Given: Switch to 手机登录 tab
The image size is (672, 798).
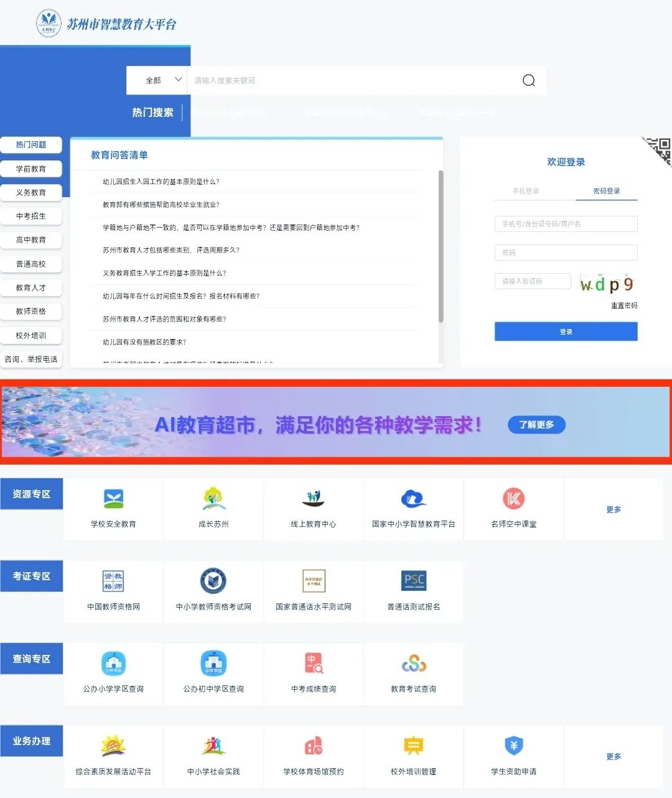Looking at the screenshot, I should pyautogui.click(x=526, y=191).
